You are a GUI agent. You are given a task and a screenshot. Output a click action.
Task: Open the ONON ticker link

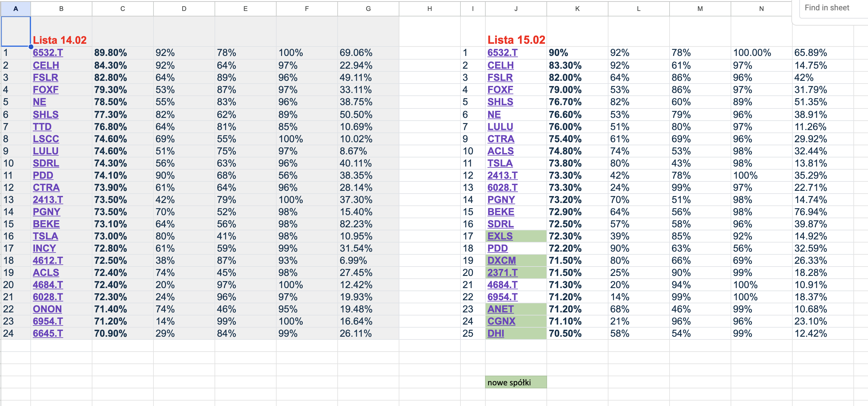(47, 309)
